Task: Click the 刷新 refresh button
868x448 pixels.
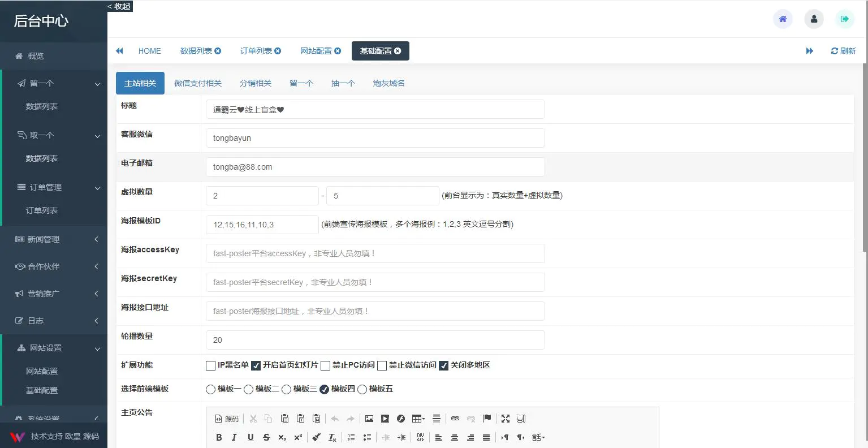Action: click(x=843, y=51)
